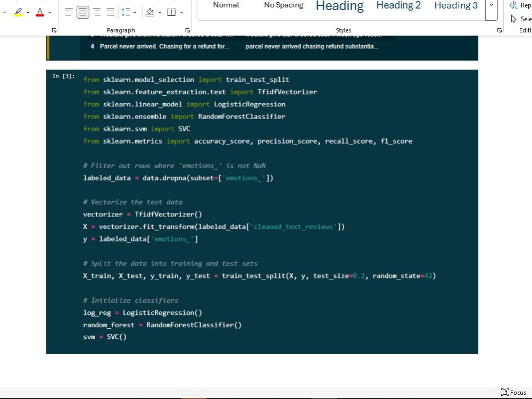Click Replace in Editing group

point(521,5)
